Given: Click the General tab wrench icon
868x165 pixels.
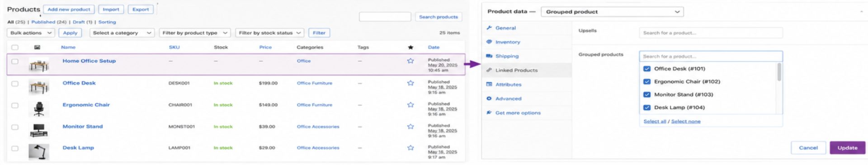Looking at the screenshot, I should point(489,28).
